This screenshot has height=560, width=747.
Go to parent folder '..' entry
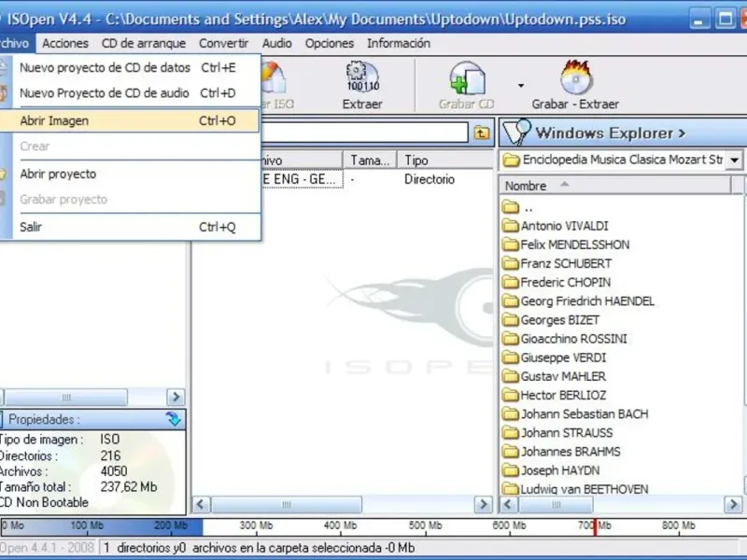click(517, 207)
